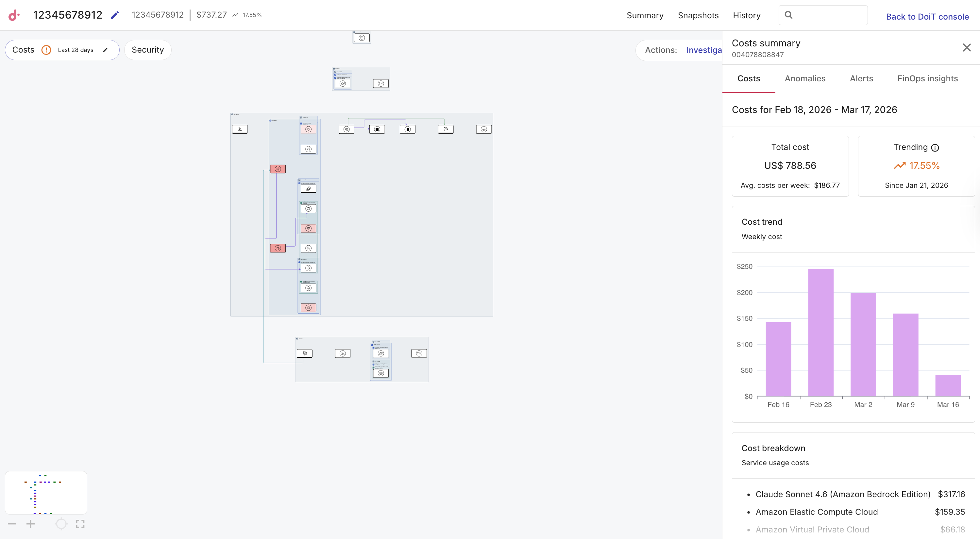Image resolution: width=980 pixels, height=539 pixels.
Task: Switch to the Anomalies tab
Action: coord(805,79)
